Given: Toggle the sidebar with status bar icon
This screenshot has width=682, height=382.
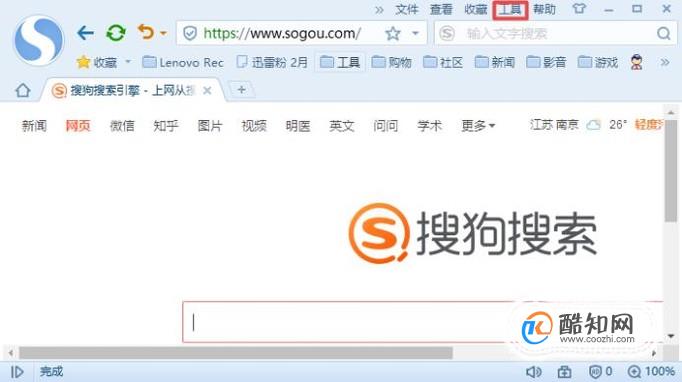Looking at the screenshot, I should point(17,372).
